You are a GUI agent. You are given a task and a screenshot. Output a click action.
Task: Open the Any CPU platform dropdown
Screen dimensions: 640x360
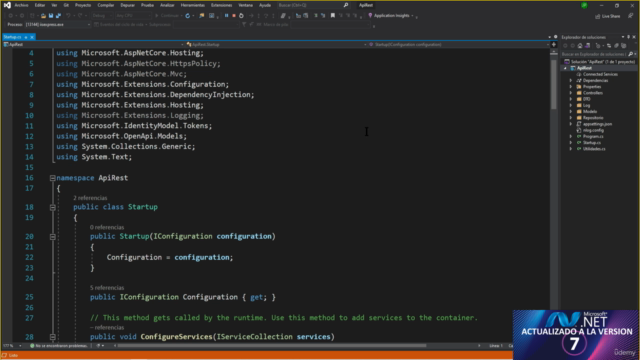click(133, 16)
